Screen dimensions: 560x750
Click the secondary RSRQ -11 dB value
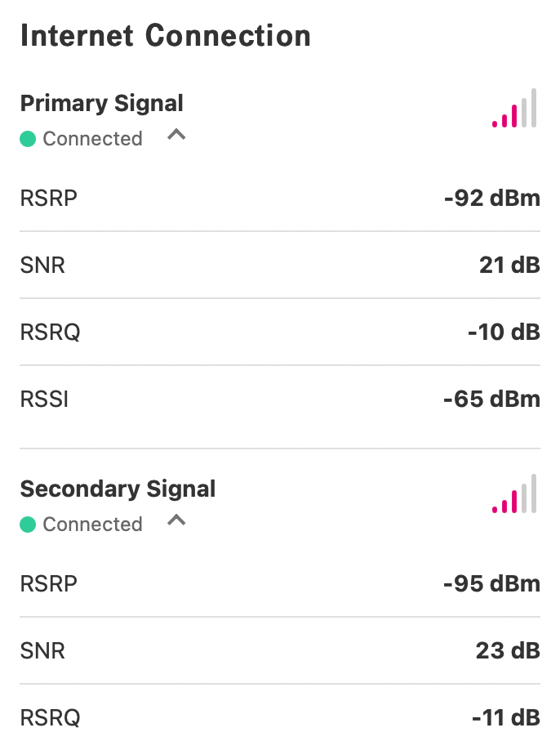pyautogui.click(x=506, y=717)
